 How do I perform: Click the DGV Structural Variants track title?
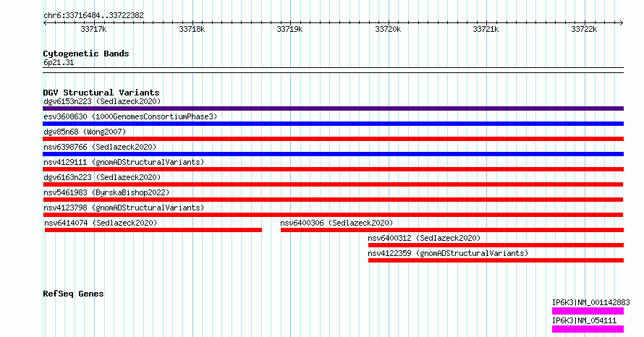(x=101, y=93)
